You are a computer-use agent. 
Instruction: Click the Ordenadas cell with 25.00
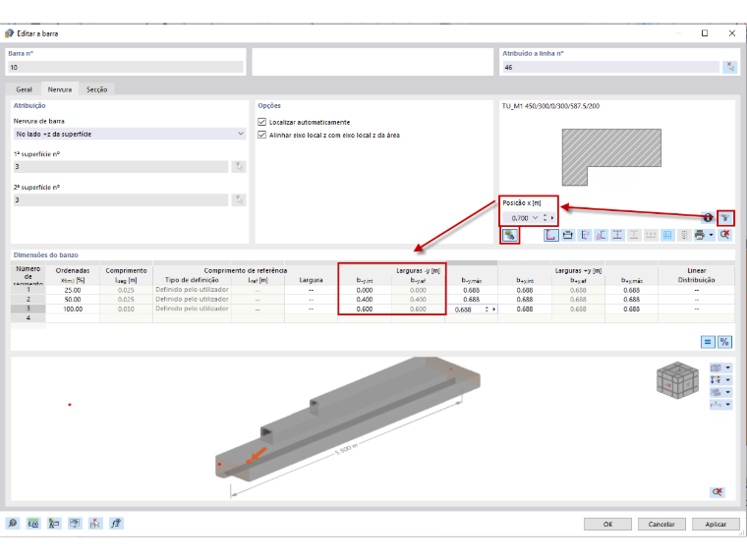tap(73, 290)
